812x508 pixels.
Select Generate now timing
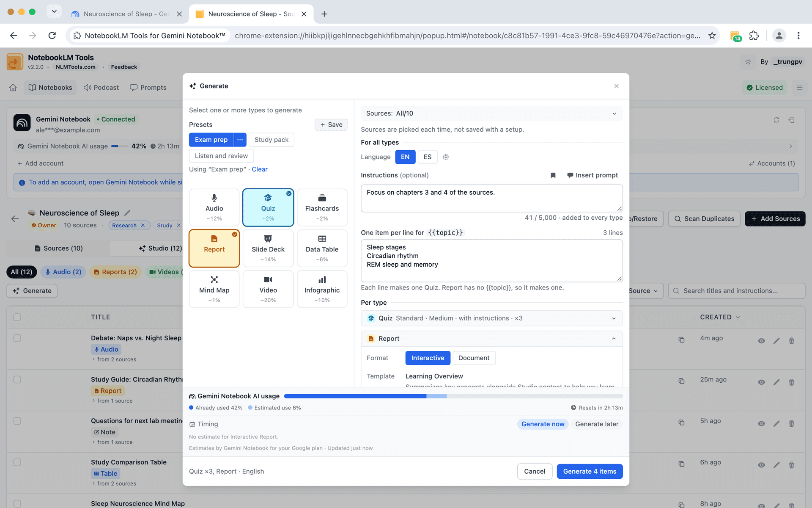click(x=543, y=424)
